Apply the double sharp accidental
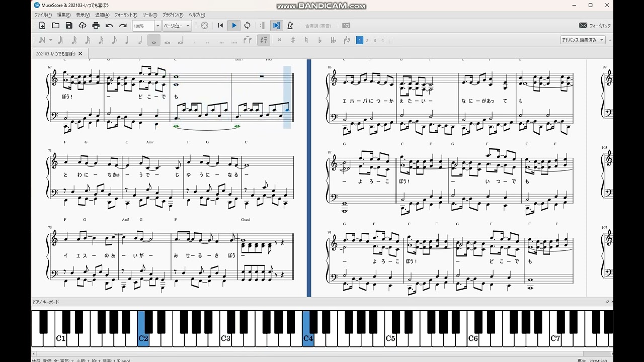The image size is (644, 362). pos(280,40)
